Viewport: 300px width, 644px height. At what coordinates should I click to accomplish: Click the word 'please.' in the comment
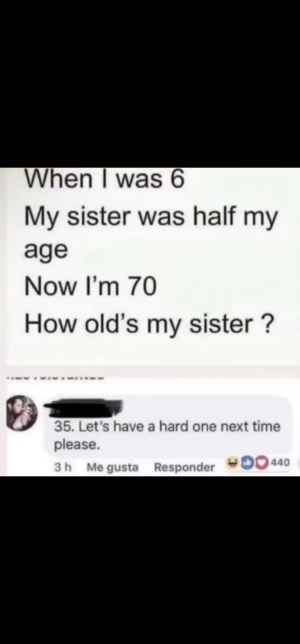coord(77,444)
